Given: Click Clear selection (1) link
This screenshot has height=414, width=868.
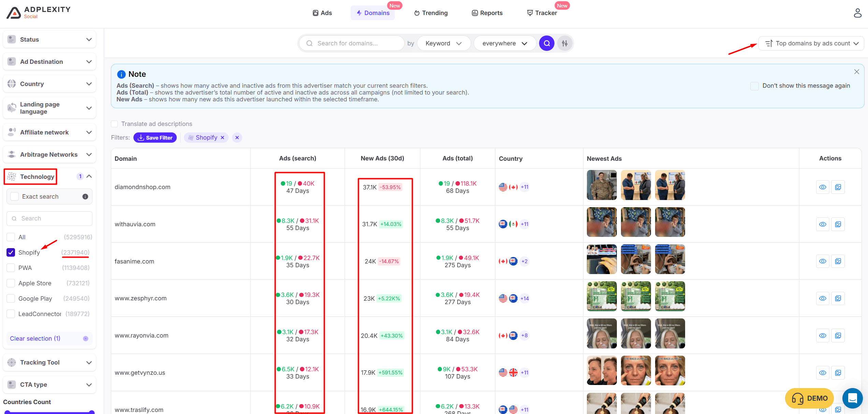Looking at the screenshot, I should click(35, 338).
